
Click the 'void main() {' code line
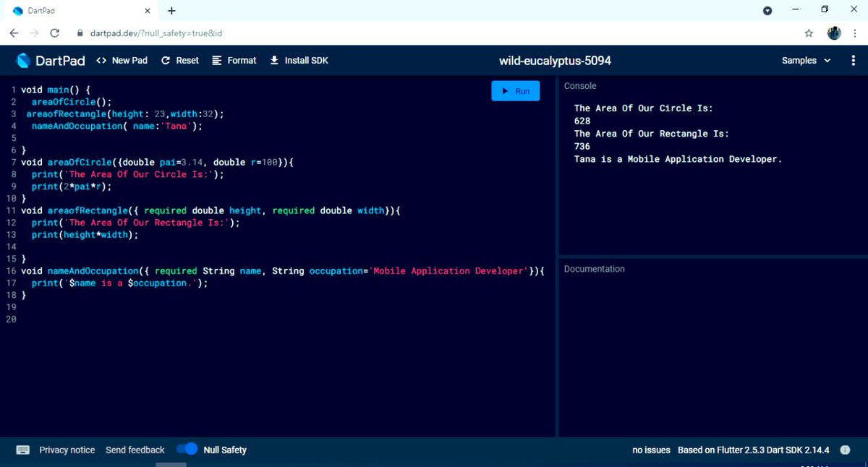pyautogui.click(x=56, y=90)
